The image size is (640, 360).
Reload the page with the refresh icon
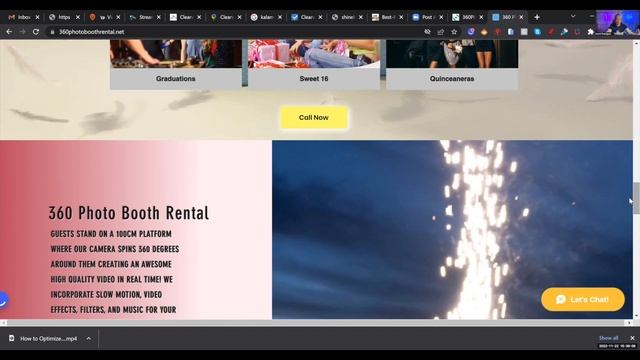pyautogui.click(x=36, y=32)
